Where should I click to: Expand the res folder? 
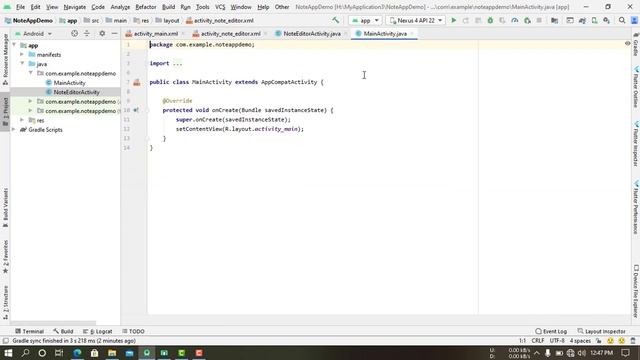(x=22, y=120)
